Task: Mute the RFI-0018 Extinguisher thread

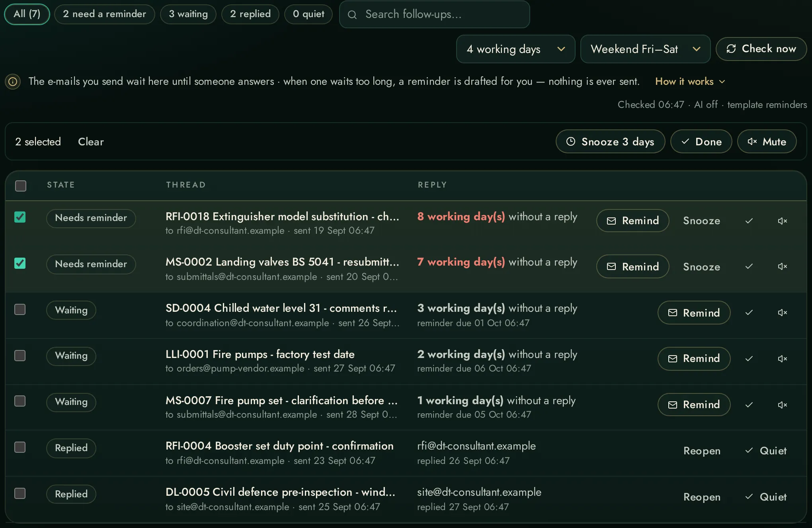Action: (782, 221)
